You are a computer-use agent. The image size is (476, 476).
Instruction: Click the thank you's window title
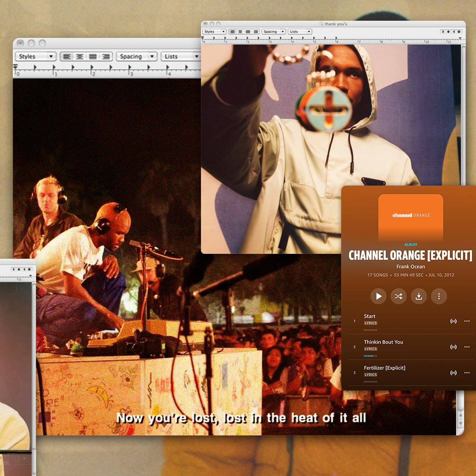[x=335, y=24]
